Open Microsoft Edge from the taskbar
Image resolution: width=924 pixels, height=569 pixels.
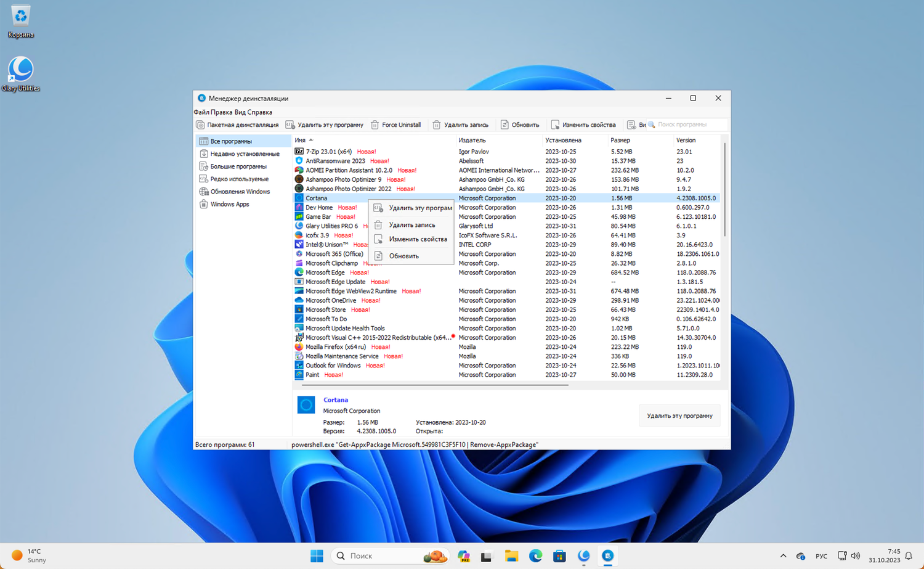(535, 556)
